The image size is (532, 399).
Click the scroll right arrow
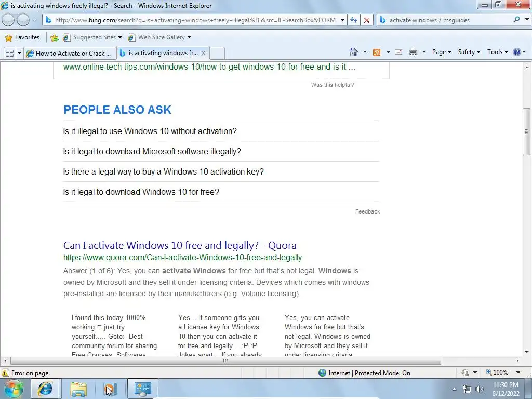(x=518, y=361)
